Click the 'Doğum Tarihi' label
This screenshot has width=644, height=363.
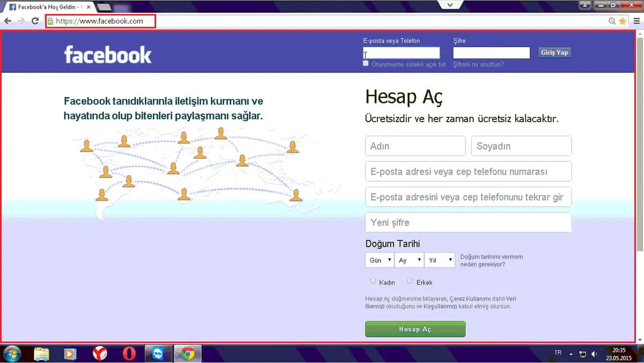[393, 244]
